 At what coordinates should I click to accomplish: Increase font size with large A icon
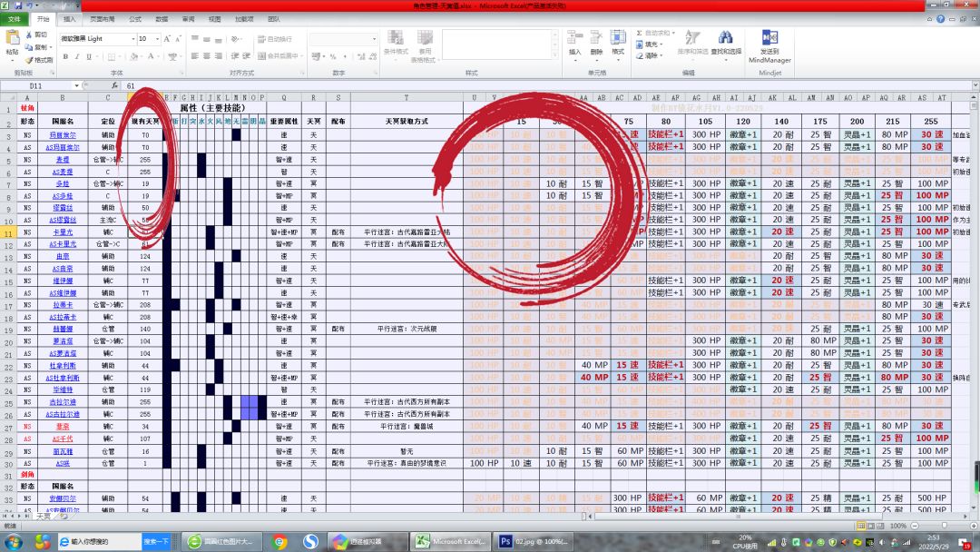point(167,39)
